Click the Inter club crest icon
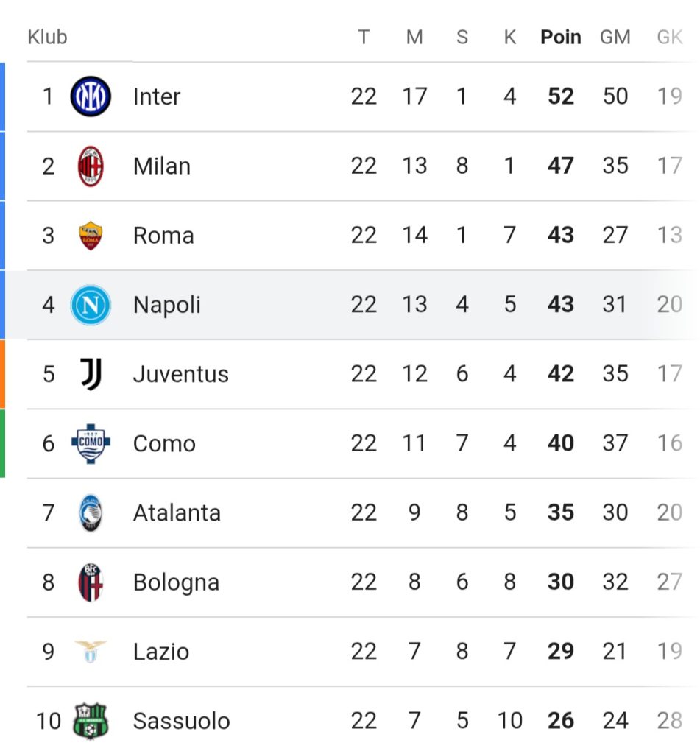The image size is (700, 754). (x=91, y=96)
